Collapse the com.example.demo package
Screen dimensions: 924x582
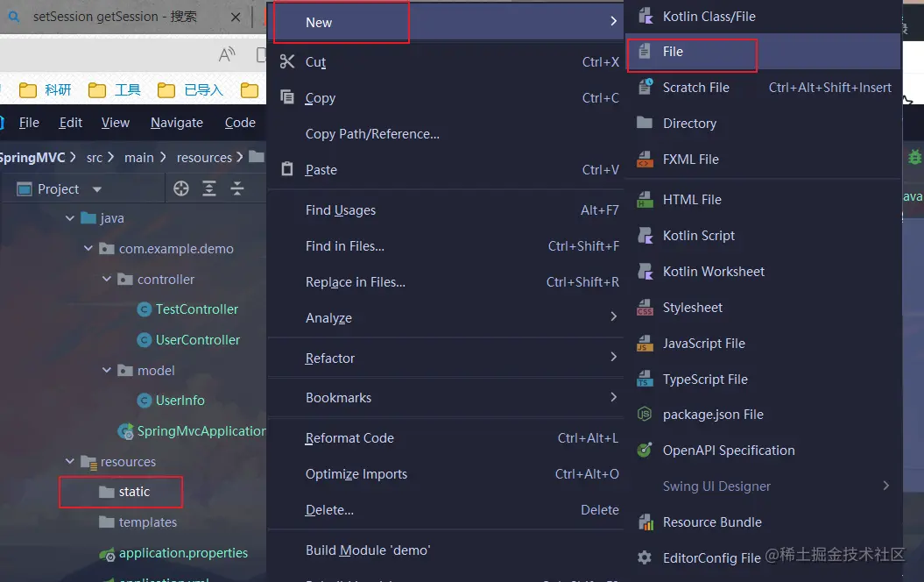(88, 249)
